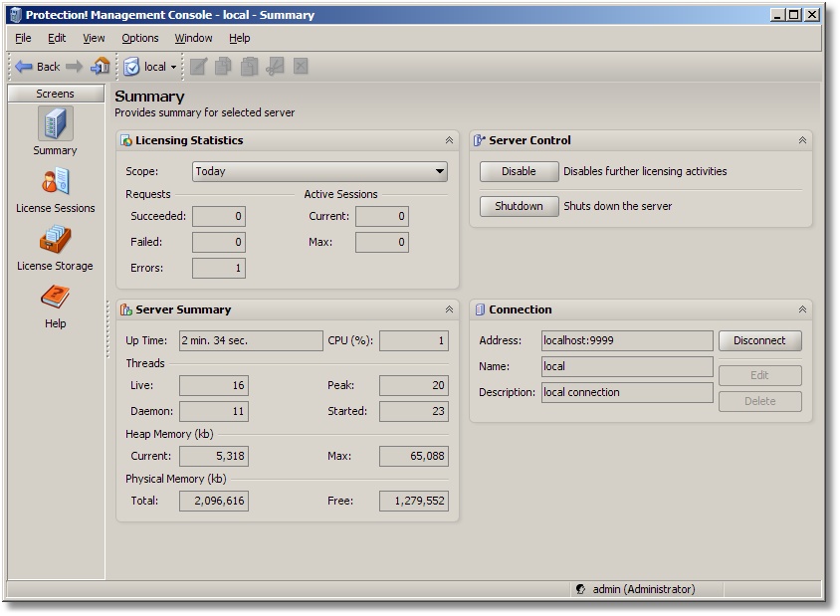Open the Options menu
840x616 pixels.
coord(140,38)
